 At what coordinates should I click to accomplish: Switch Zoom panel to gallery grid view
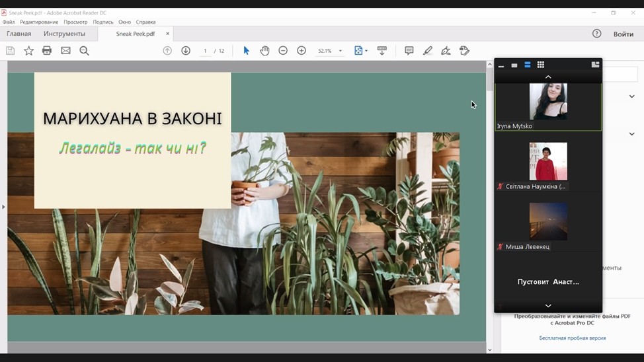541,65
